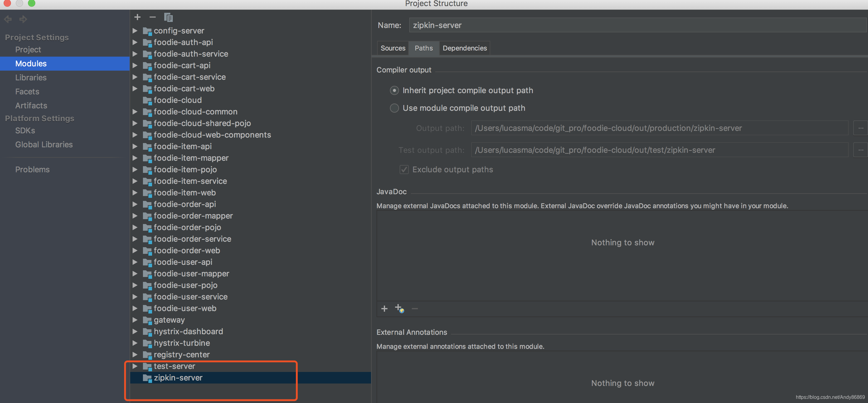
Task: Go to the Problems section
Action: pos(32,170)
